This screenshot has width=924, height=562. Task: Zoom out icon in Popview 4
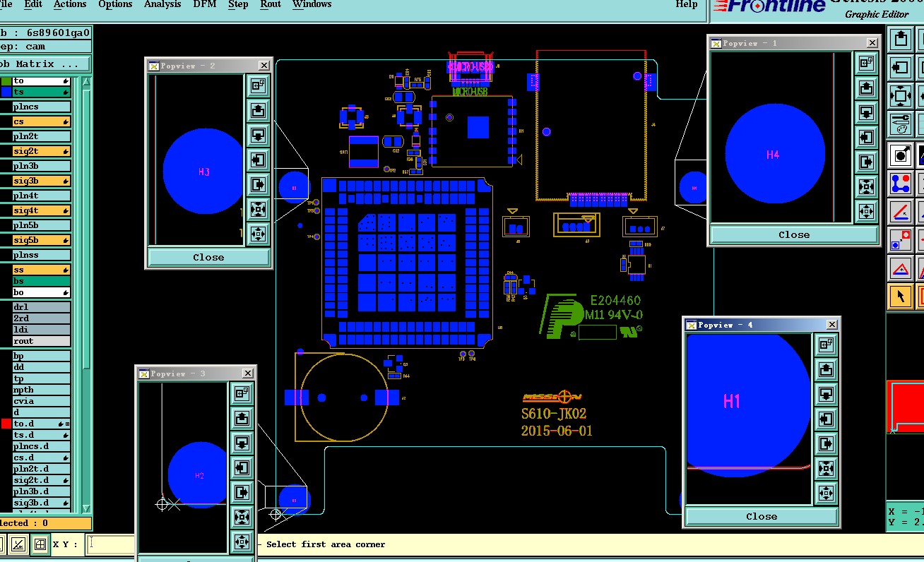tap(827, 493)
